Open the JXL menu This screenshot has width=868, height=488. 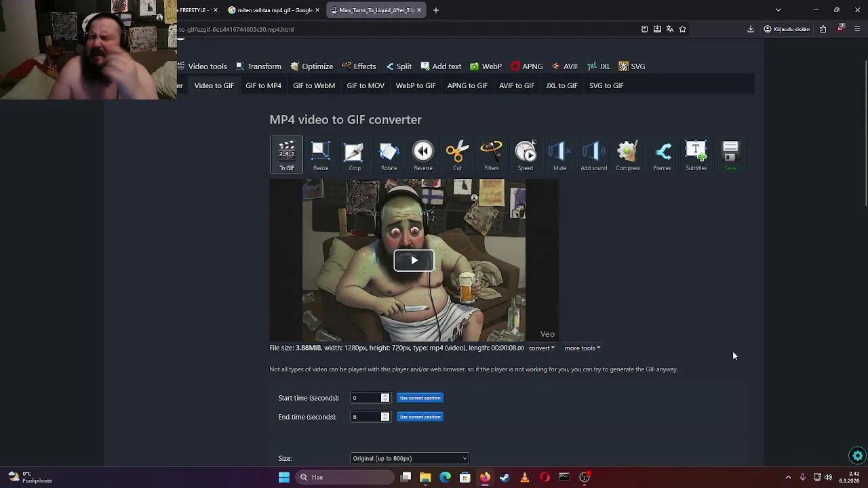(599, 66)
